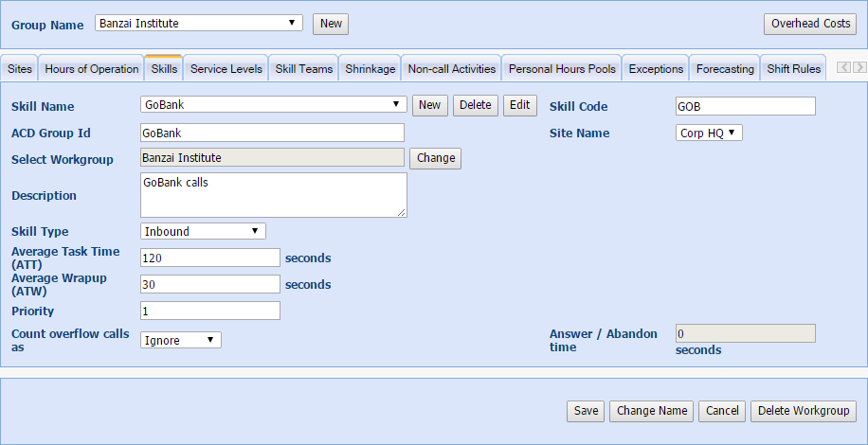
Task: Open the Site Name dropdown
Action: coord(709,133)
